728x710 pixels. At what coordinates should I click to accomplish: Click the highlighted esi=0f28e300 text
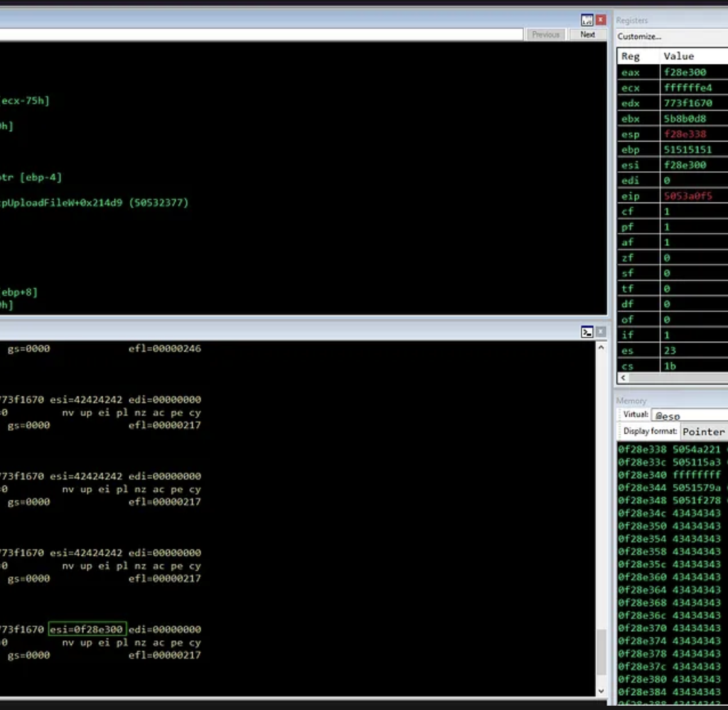87,629
